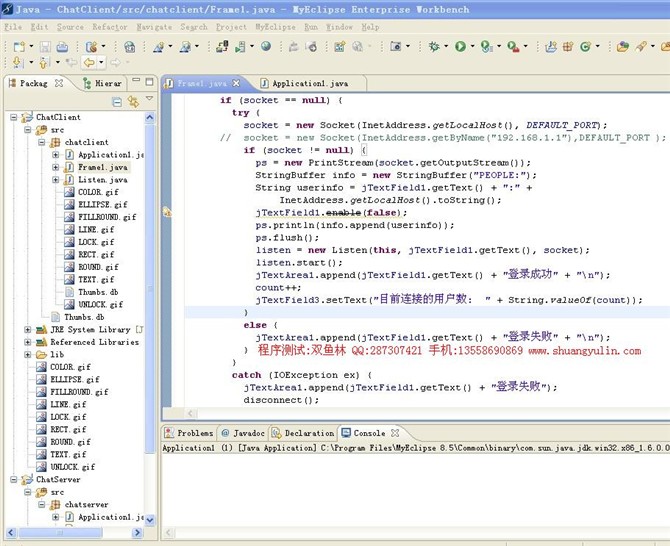Viewport: 670px width, 546px height.
Task: Open Back navigation history dropdown
Action: tap(101, 62)
